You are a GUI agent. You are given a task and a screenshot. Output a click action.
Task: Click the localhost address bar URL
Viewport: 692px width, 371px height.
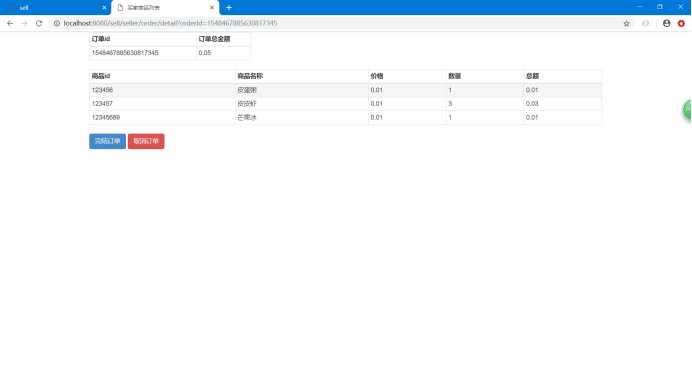pyautogui.click(x=170, y=23)
